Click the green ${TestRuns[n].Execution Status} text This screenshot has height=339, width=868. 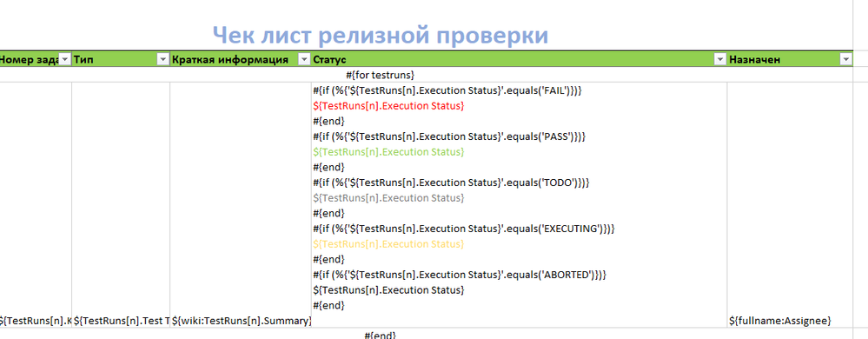point(388,151)
